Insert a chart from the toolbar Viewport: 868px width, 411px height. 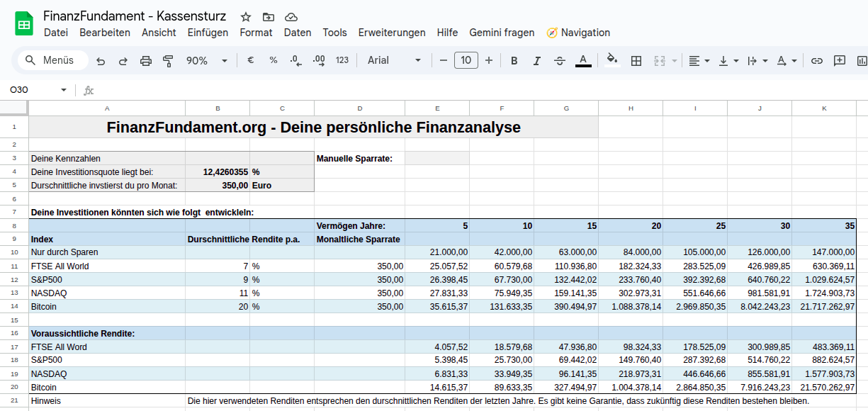862,61
